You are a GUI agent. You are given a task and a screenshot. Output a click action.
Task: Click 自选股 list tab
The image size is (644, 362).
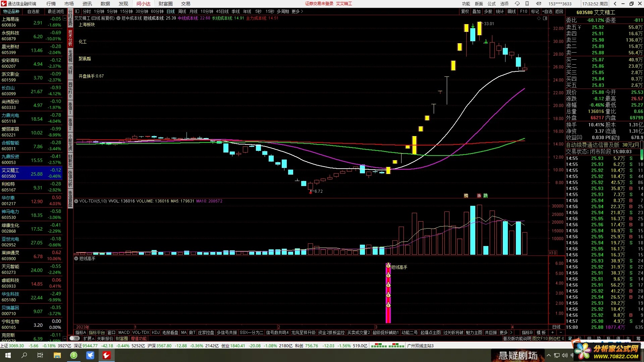coord(33,11)
